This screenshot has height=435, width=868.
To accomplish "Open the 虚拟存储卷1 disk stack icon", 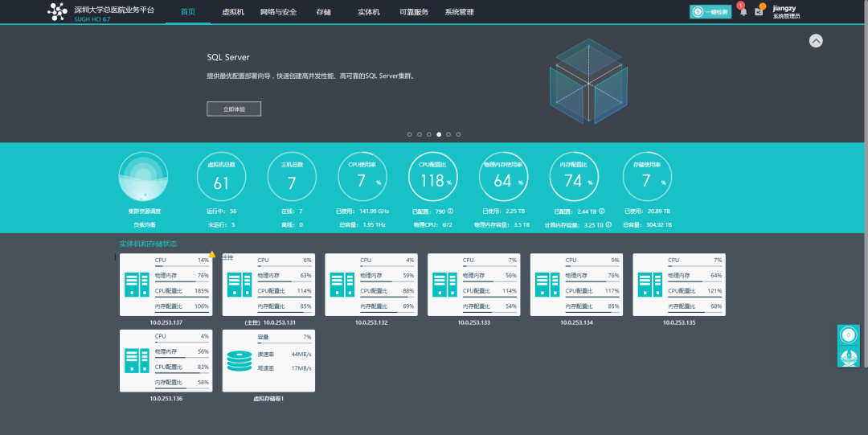I will pyautogui.click(x=240, y=361).
